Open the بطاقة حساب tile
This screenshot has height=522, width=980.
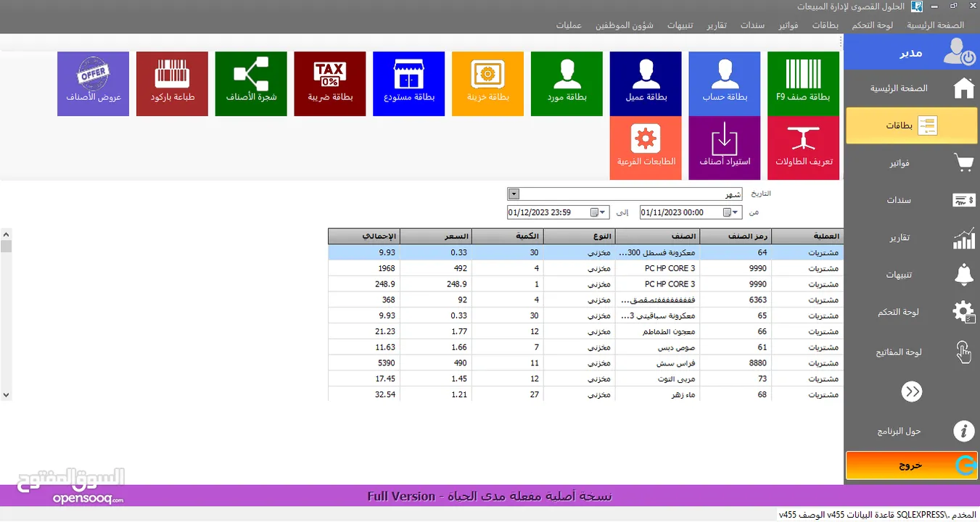coord(724,83)
